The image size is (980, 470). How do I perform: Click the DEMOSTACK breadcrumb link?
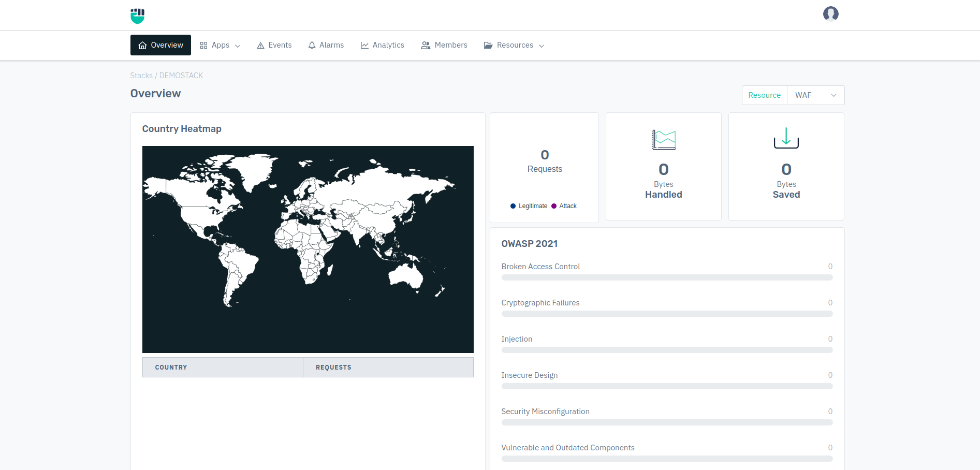tap(181, 76)
